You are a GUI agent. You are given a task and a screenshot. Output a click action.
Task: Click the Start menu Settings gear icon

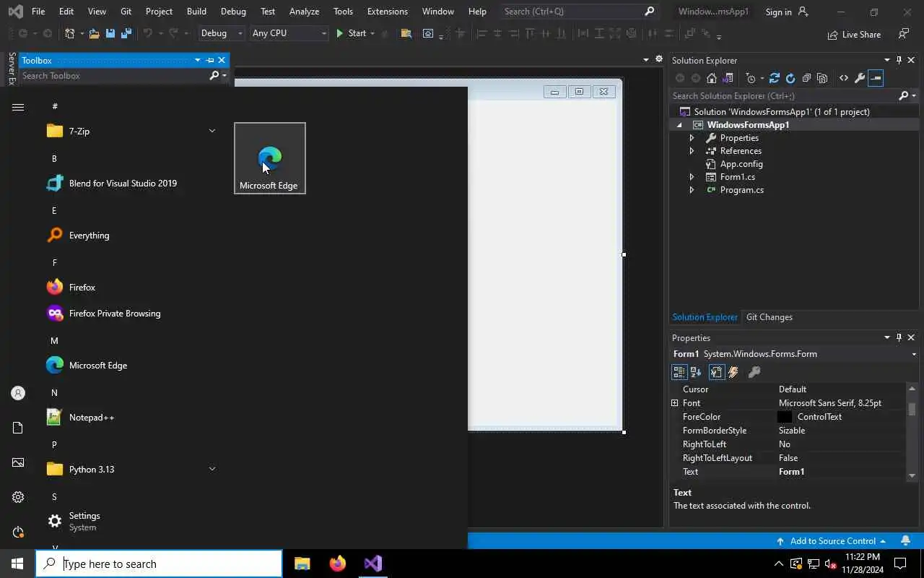coord(18,497)
